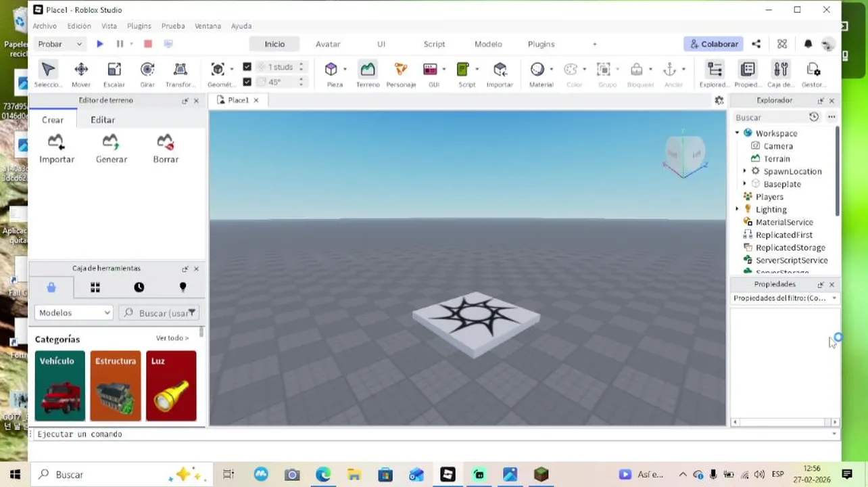Switch to the Editar terrain tab

pos(103,120)
